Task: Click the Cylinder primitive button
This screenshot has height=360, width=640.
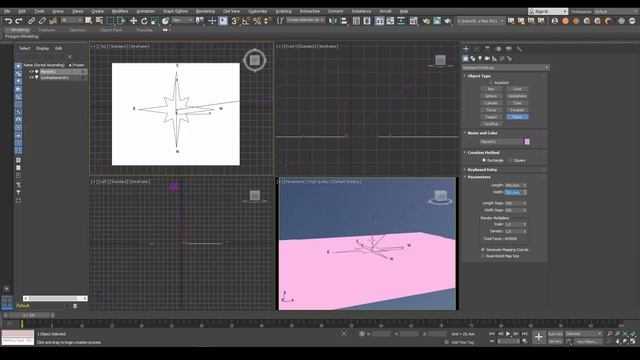Action: tap(491, 103)
